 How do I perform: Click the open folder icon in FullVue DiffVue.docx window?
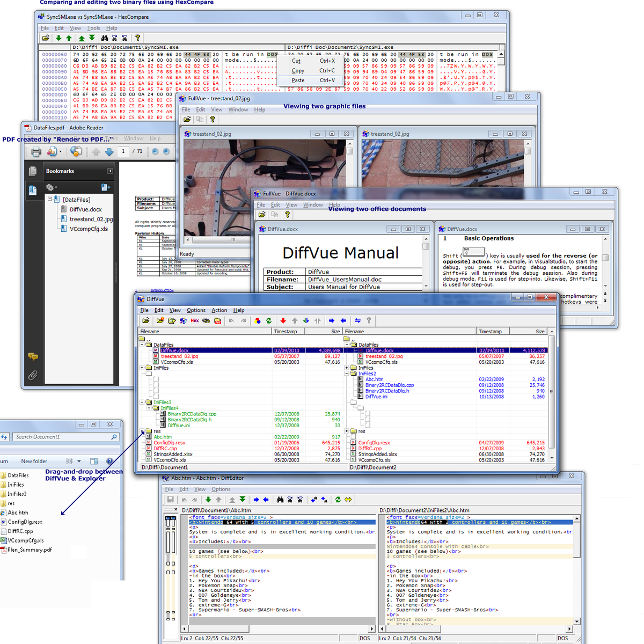coord(261,215)
